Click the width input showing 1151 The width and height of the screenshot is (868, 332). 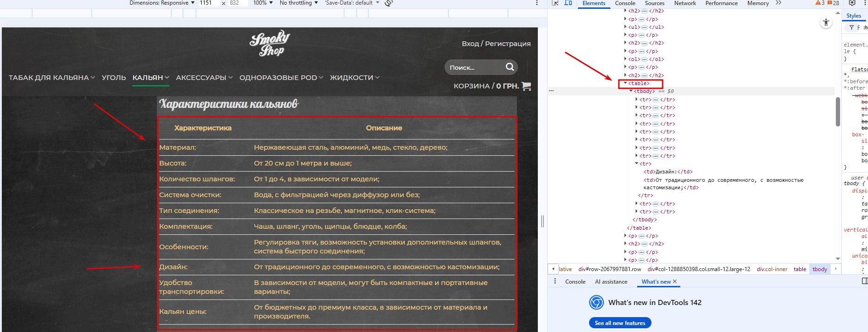208,3
